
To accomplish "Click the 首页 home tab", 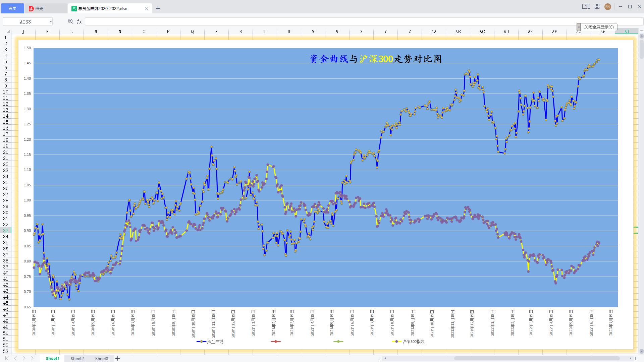I will point(12,8).
